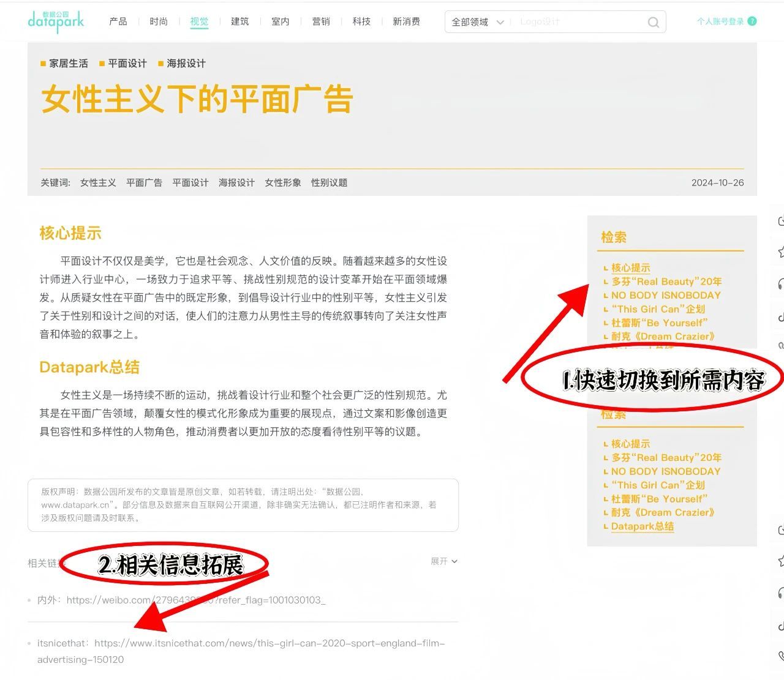Select the 性别议题 keyword
The width and height of the screenshot is (784, 680).
tap(329, 182)
